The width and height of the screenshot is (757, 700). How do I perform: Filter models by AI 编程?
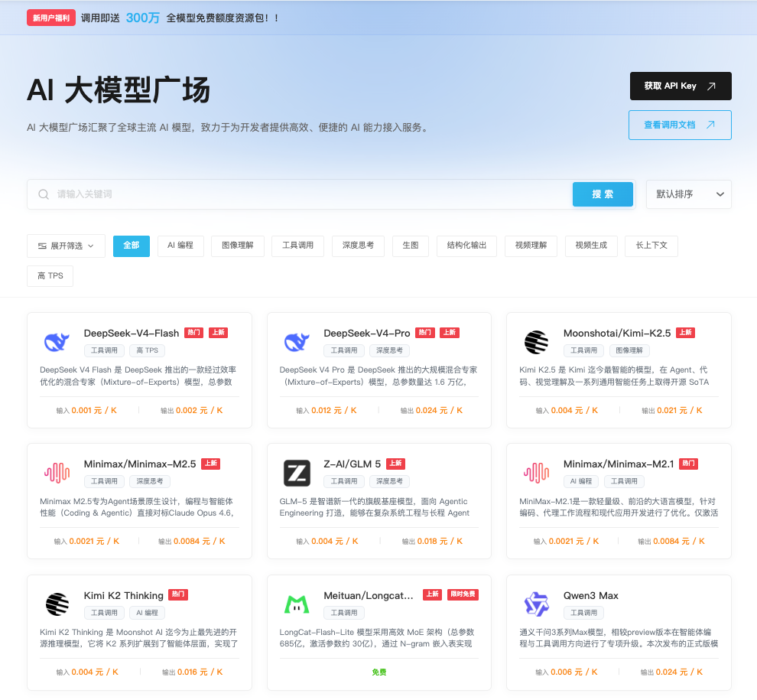(x=180, y=246)
